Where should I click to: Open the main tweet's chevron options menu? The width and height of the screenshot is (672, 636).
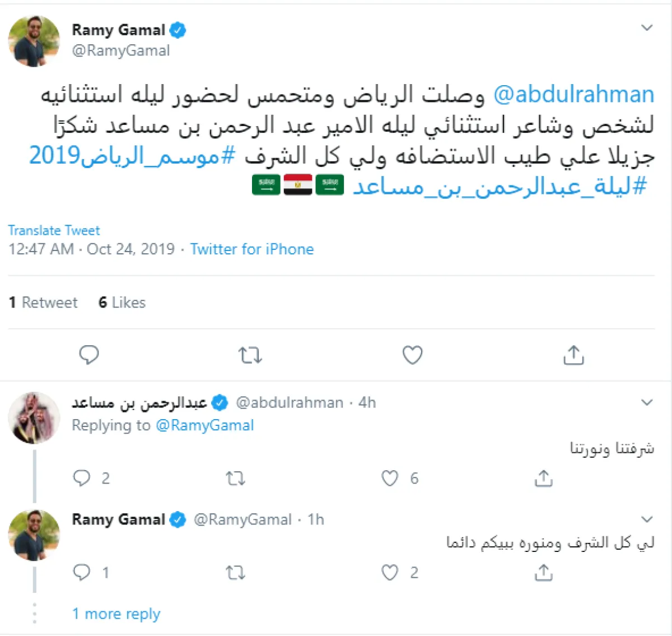647,27
